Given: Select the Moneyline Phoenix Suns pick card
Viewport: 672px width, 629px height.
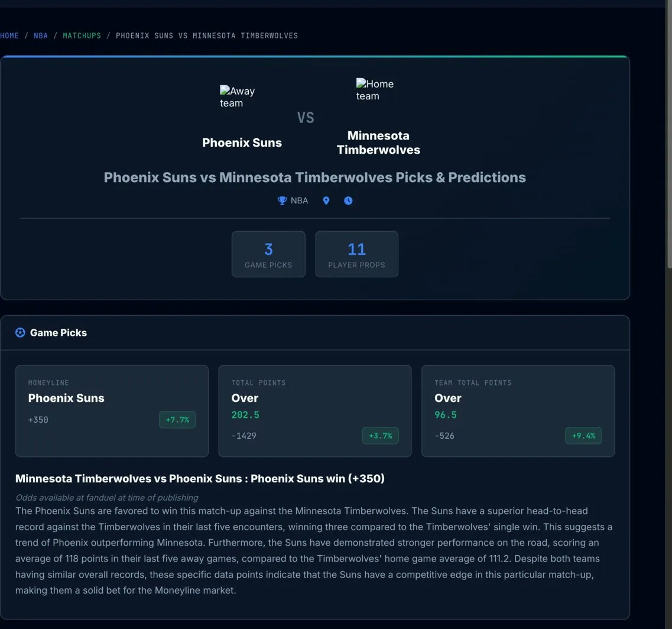Looking at the screenshot, I should click(112, 411).
